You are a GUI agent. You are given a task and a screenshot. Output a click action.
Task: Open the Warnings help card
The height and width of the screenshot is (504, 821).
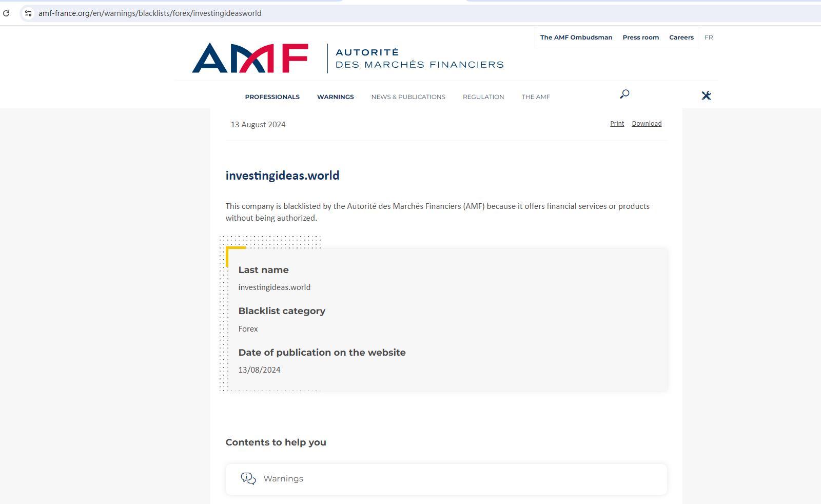click(x=445, y=479)
